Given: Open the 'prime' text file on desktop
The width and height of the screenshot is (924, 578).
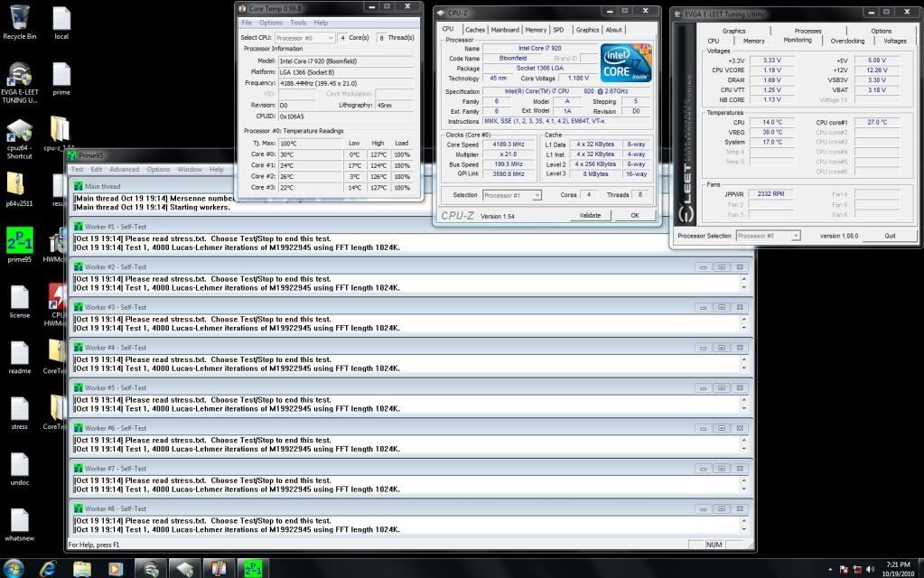Looking at the screenshot, I should pyautogui.click(x=61, y=79).
